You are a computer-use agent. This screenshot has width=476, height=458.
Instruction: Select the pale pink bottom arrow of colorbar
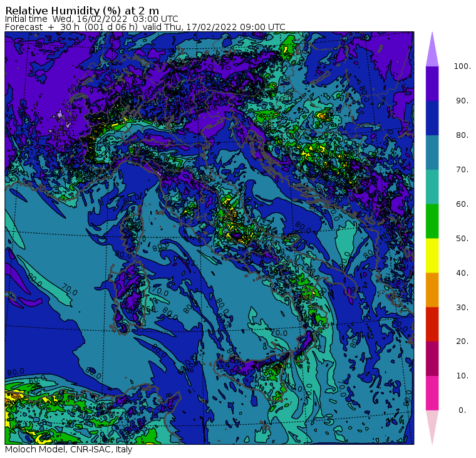[x=432, y=428]
